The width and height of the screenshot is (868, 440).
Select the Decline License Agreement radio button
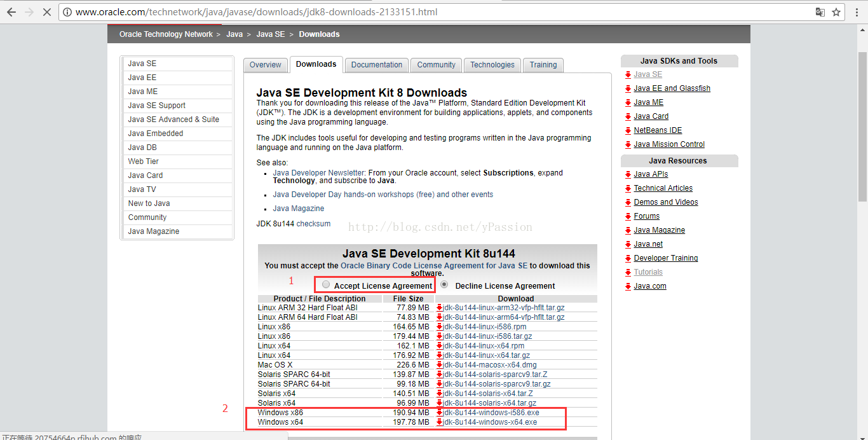point(444,285)
